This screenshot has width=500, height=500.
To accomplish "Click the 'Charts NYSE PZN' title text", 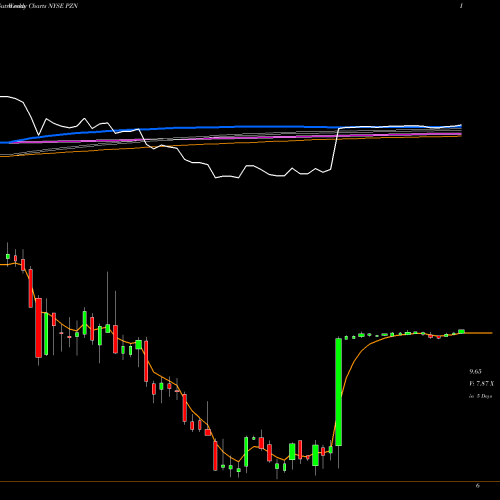I will click(53, 6).
